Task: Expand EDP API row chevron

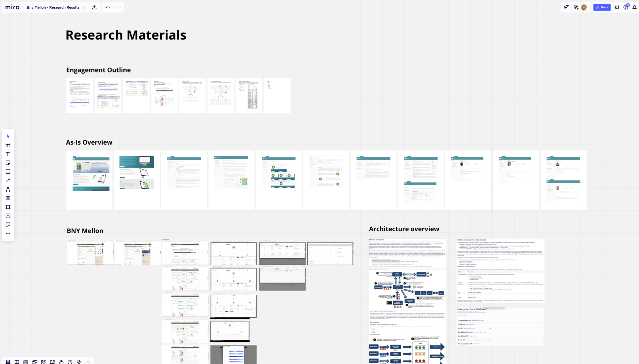Action: point(543,328)
